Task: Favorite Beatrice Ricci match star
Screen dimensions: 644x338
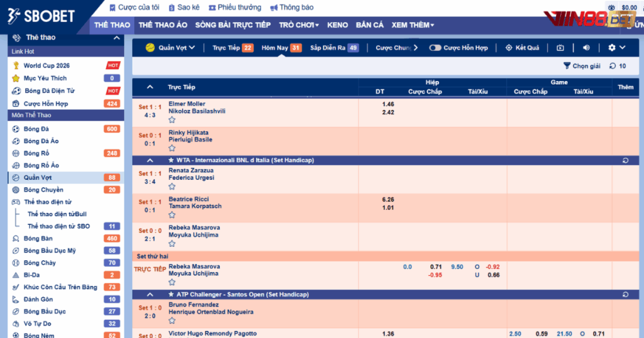Action: click(x=172, y=215)
